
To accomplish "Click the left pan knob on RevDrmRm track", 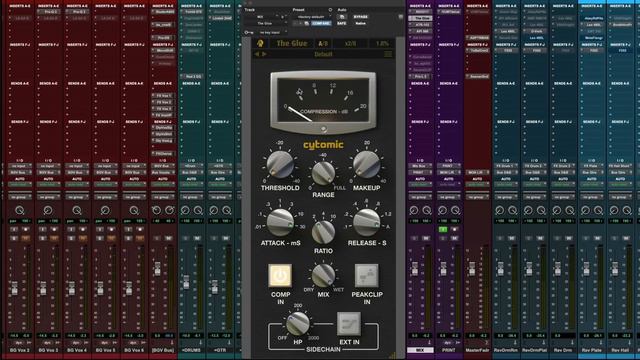I will (x=500, y=210).
